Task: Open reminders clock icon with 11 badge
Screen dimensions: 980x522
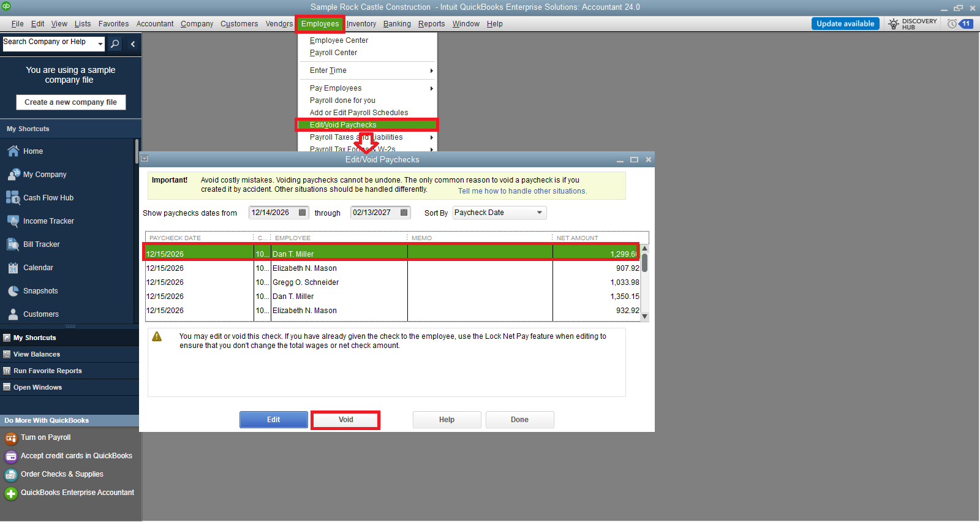Action: (960, 24)
